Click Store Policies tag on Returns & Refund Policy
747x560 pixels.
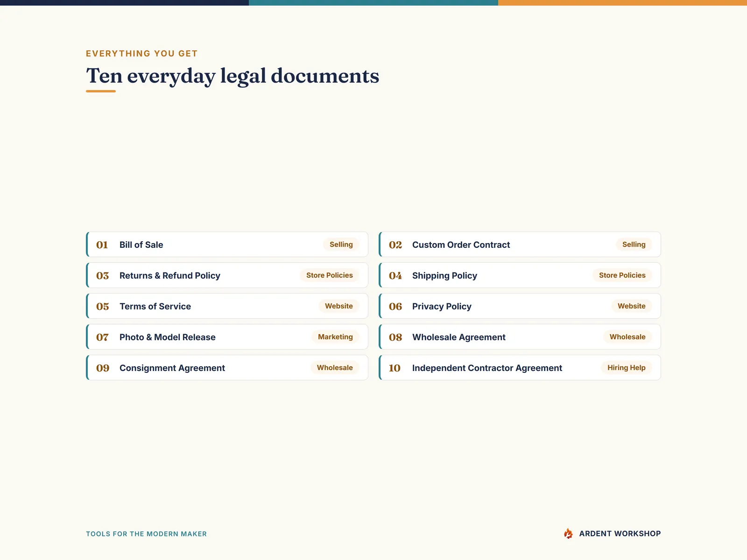tap(330, 275)
